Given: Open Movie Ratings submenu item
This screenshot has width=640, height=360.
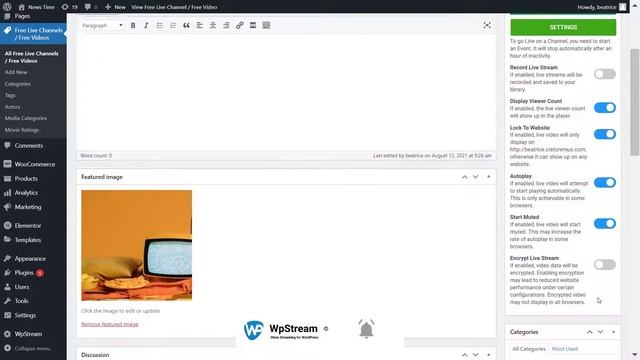Looking at the screenshot, I should pyautogui.click(x=22, y=130).
